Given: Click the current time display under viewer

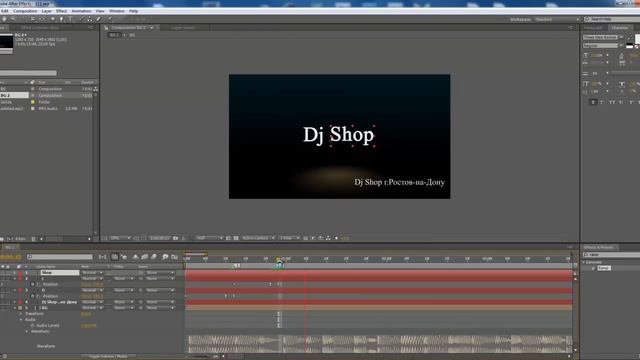Looking at the screenshot, I should [160, 238].
